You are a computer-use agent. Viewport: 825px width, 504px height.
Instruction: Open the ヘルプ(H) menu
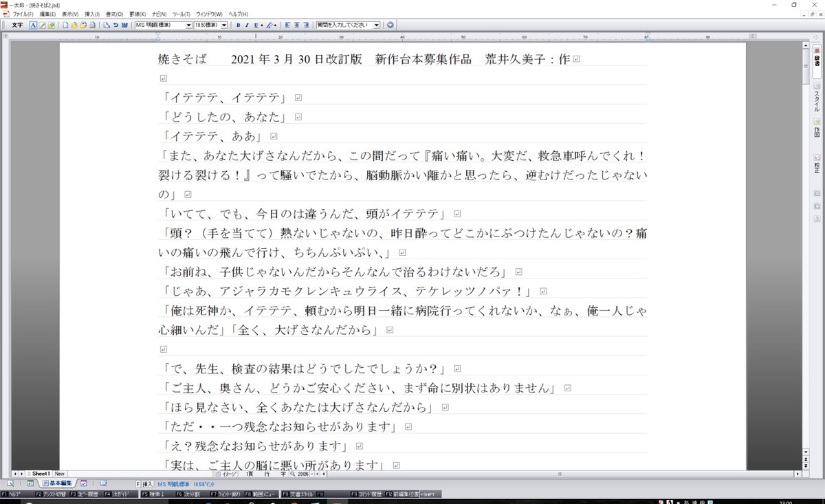(x=238, y=14)
